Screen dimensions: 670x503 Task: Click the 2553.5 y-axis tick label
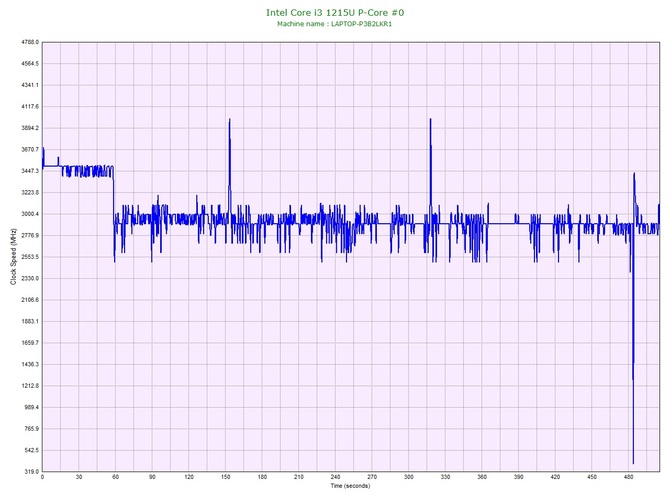click(x=28, y=257)
